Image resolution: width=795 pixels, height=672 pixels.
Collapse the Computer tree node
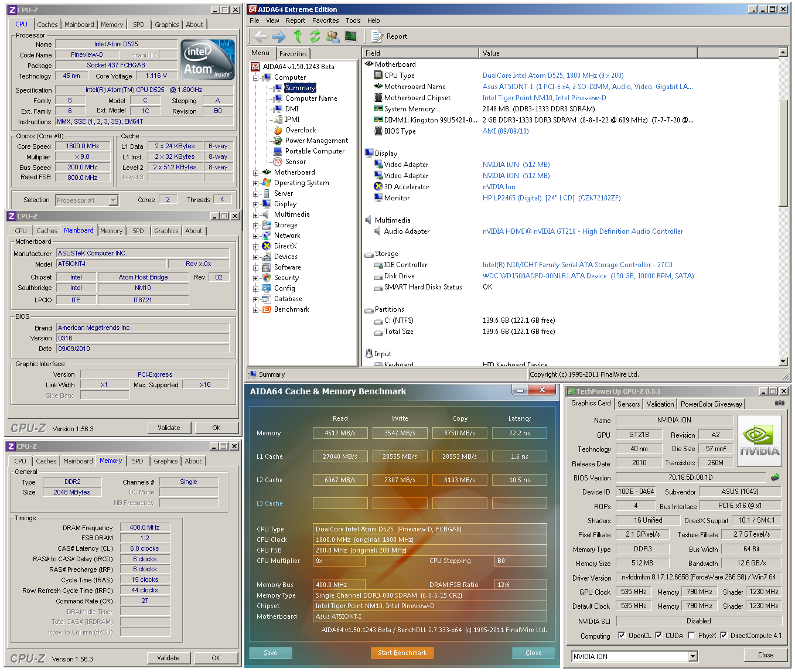(x=255, y=77)
